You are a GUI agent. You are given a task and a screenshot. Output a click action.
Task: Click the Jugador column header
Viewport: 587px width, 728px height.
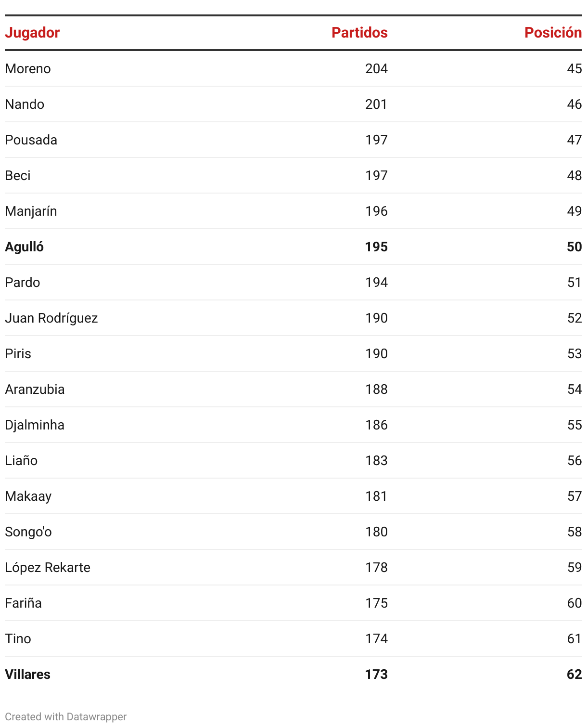pyautogui.click(x=32, y=33)
